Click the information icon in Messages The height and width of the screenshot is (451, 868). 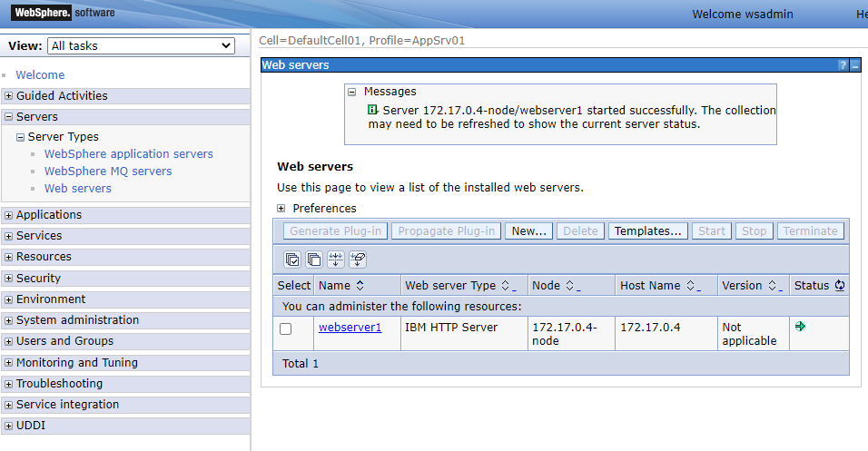tap(373, 110)
